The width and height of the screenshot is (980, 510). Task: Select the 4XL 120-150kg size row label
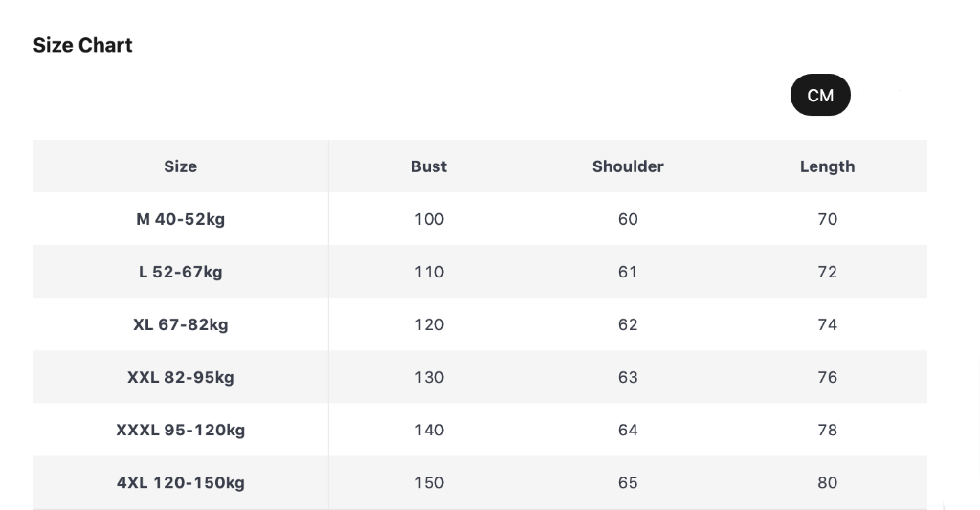coord(180,482)
